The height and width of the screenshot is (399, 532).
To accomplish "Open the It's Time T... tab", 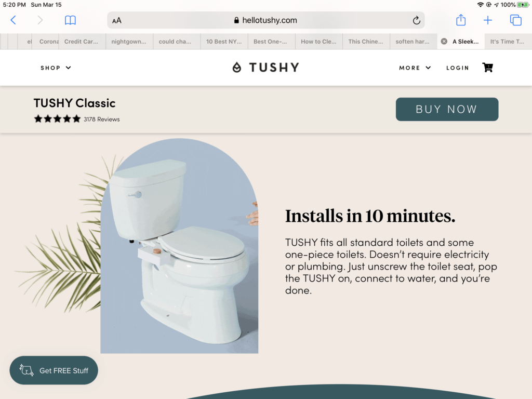I will (508, 42).
